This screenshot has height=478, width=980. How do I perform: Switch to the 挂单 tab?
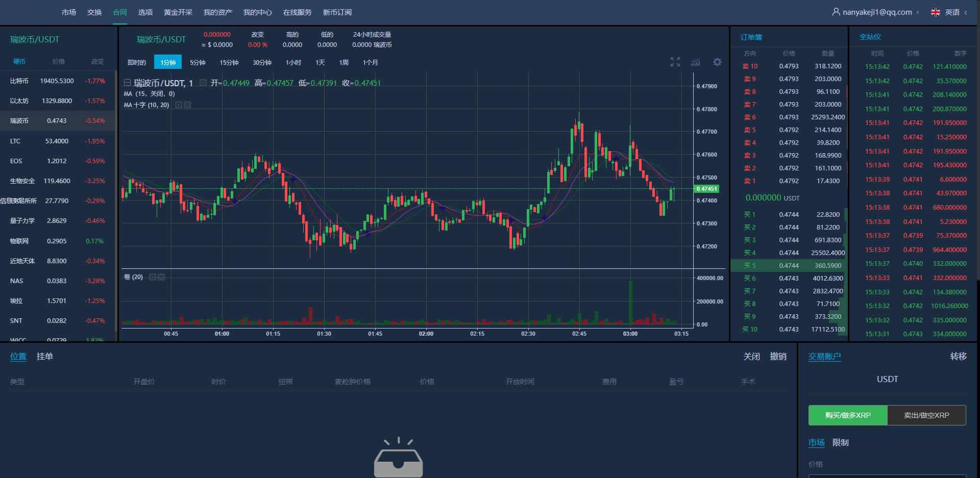[45, 356]
